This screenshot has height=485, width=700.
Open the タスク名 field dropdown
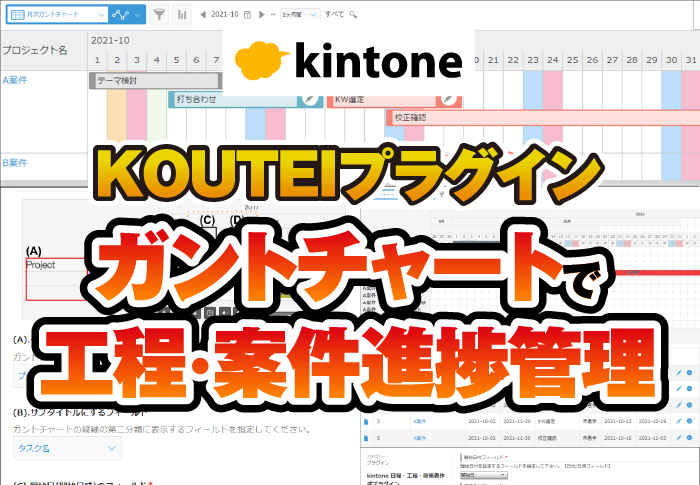coord(67,448)
